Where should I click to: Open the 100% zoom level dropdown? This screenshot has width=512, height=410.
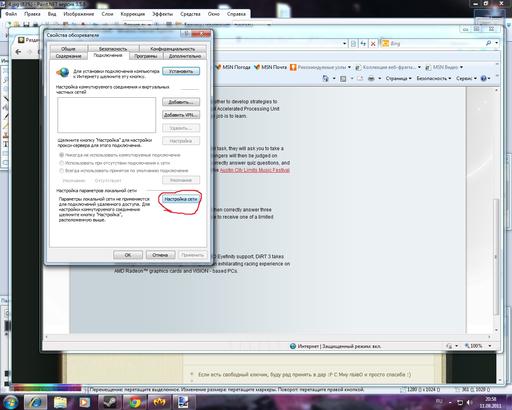point(478,346)
